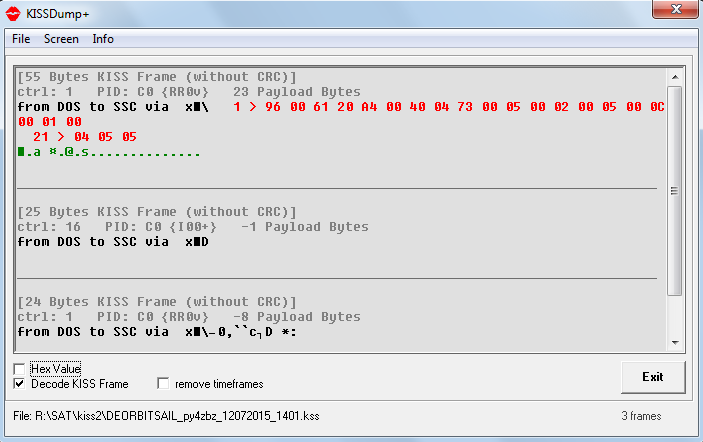Close the KISSDump+ window
This screenshot has width=703, height=442.
coord(676,9)
